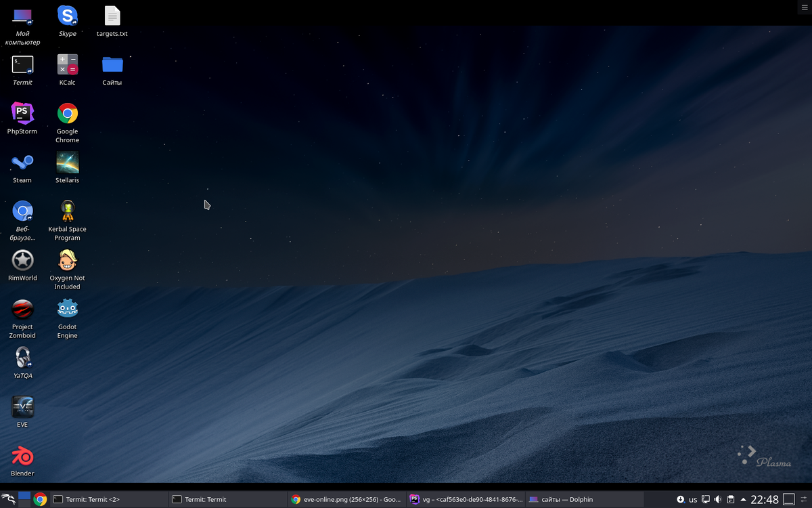812x508 pixels.
Task: Launch Skype from the desktop
Action: click(68, 21)
